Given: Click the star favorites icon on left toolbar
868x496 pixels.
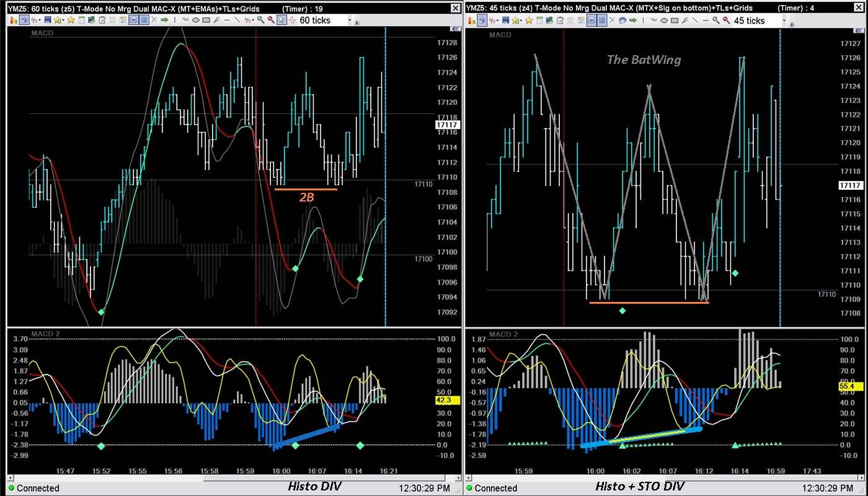Looking at the screenshot, I should click(x=71, y=20).
